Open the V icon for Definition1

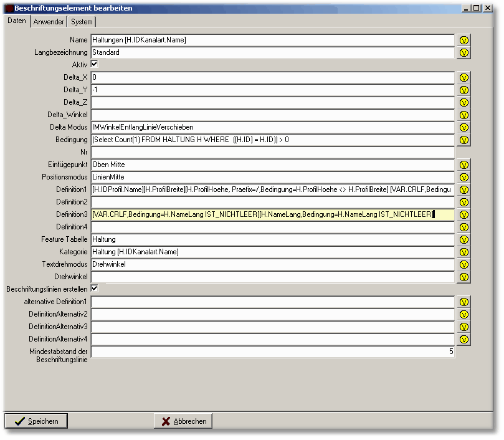coord(464,189)
